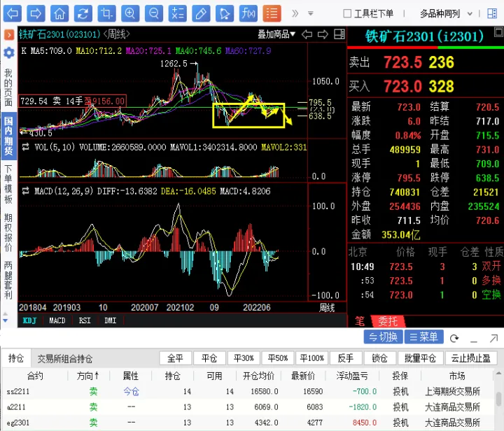Click the chart next-contract right arrow
504x431 pixels.
coord(323,34)
